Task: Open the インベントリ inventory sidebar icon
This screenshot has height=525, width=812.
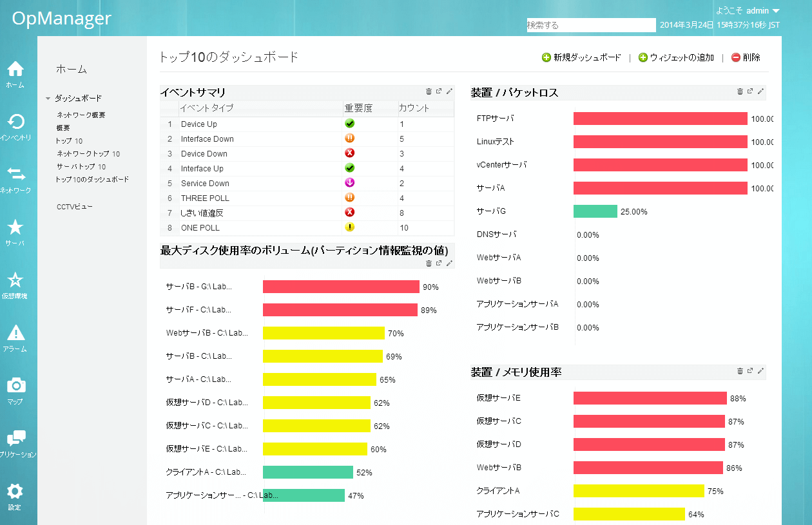Action: coord(15,122)
